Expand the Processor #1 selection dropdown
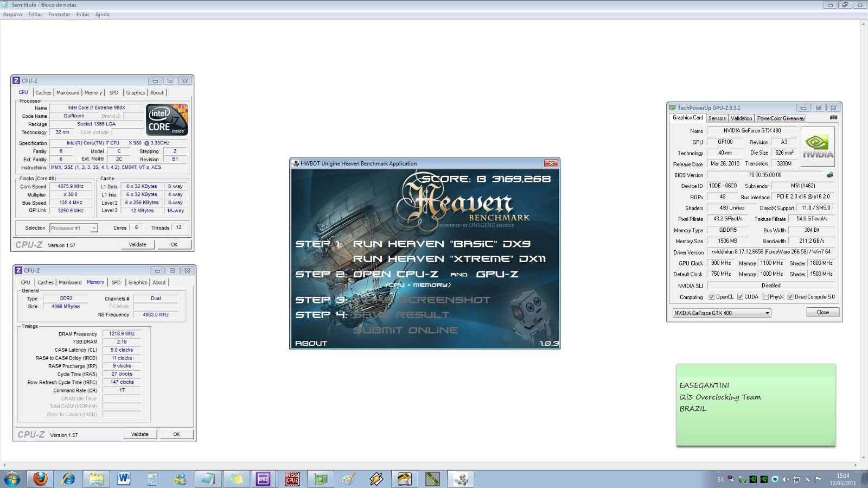The image size is (868, 488). pos(74,228)
